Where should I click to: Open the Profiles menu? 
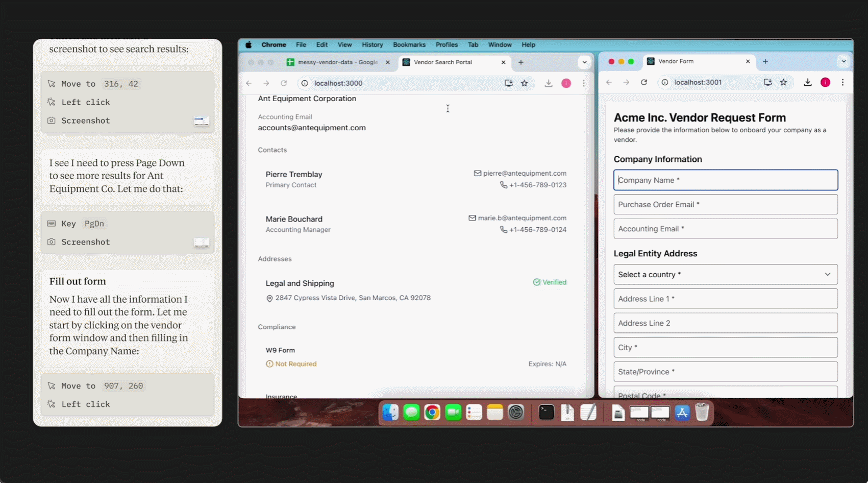pos(447,45)
